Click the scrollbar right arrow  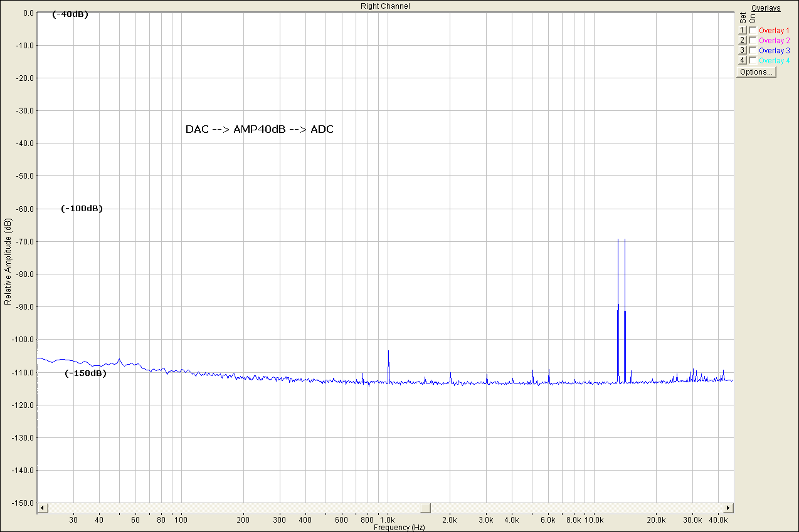pos(728,508)
